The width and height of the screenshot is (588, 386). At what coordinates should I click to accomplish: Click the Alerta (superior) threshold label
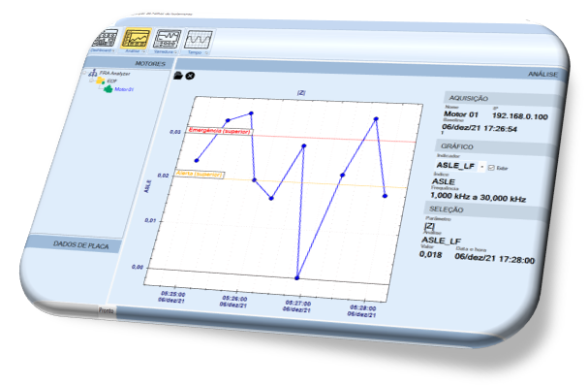click(200, 174)
